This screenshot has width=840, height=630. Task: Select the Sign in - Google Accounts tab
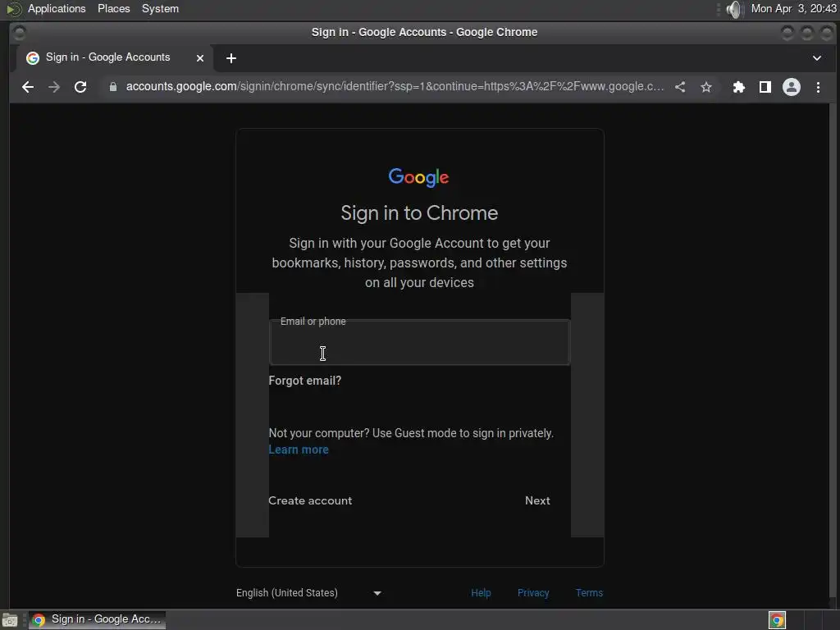[x=115, y=58]
